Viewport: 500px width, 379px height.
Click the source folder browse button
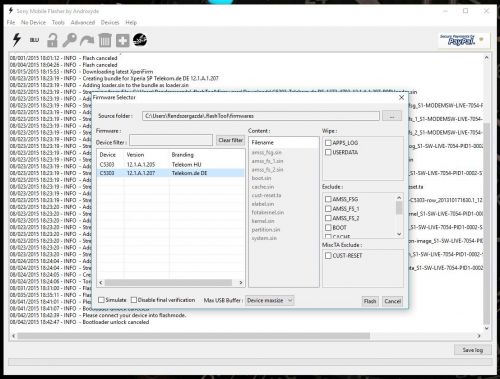click(392, 116)
